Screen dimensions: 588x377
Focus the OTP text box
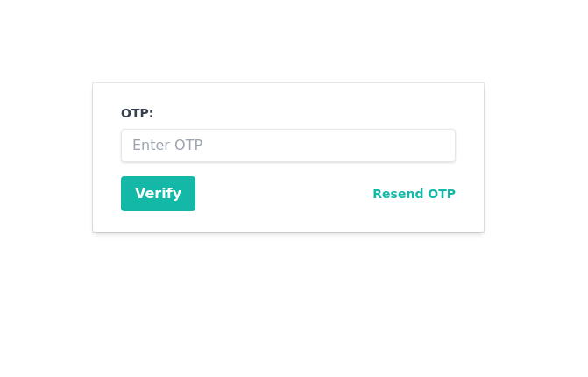(287, 146)
